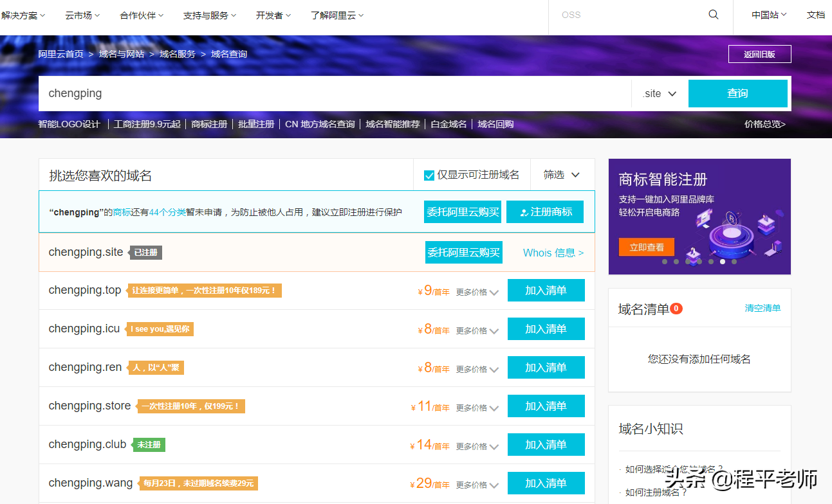Click 智能LOGO设计 link

[69, 124]
